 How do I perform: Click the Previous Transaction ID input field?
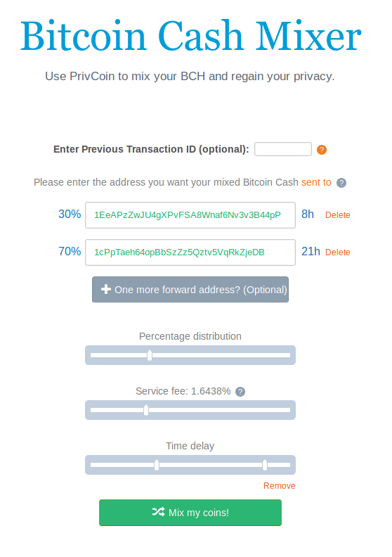[282, 149]
